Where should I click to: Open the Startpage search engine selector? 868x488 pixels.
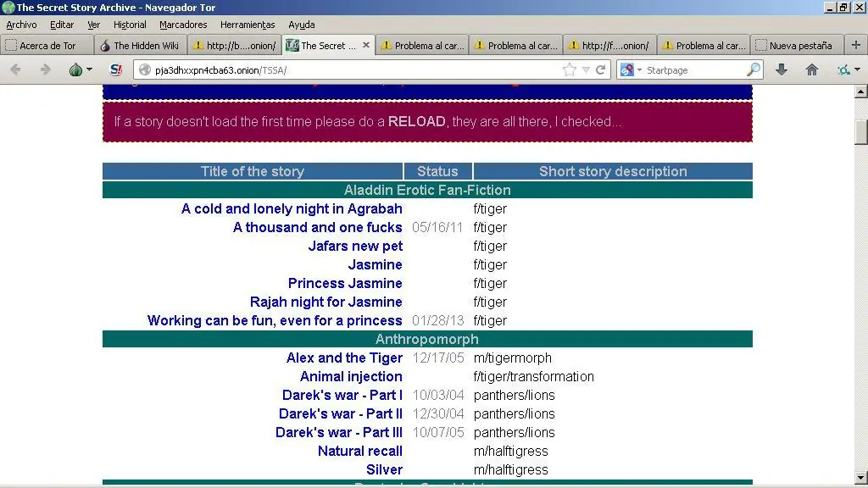[x=631, y=69]
